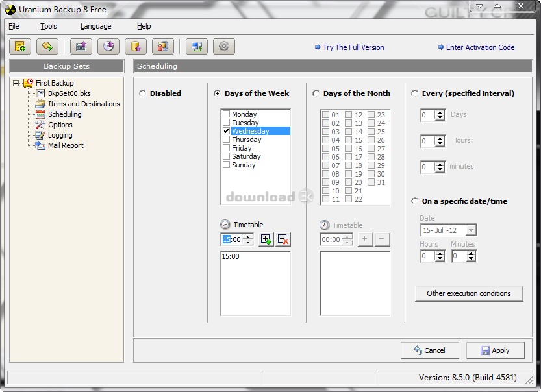Image resolution: width=541 pixels, height=392 pixels.
Task: Open the Date dropdown showing 15-Jul-12
Action: coord(471,230)
